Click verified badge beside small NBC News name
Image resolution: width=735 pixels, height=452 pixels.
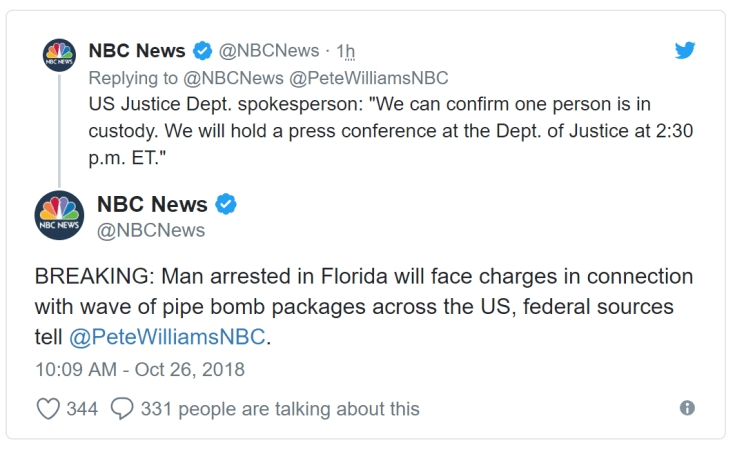click(x=202, y=51)
